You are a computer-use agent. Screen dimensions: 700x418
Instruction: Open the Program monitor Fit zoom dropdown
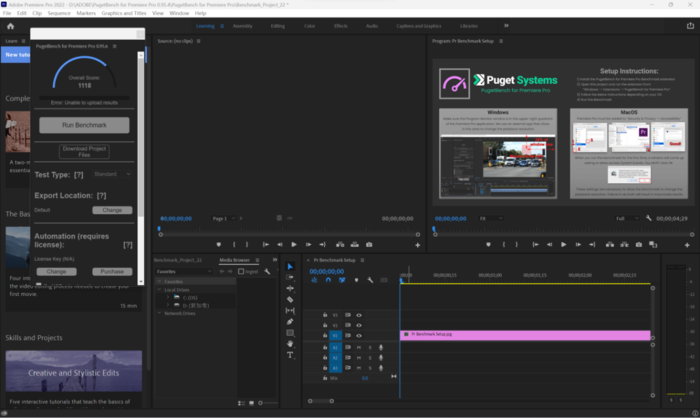491,218
